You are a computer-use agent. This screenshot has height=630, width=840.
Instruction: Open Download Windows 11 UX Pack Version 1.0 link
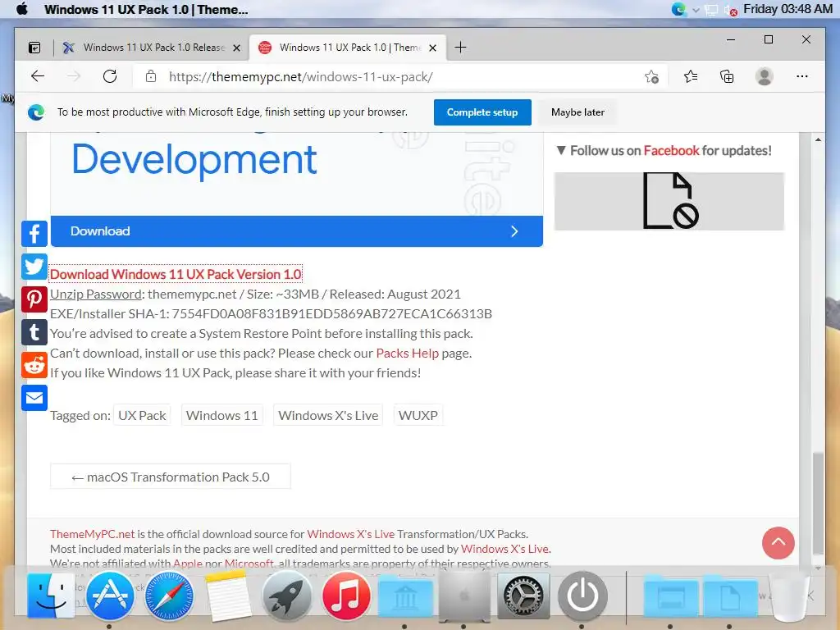click(x=176, y=274)
